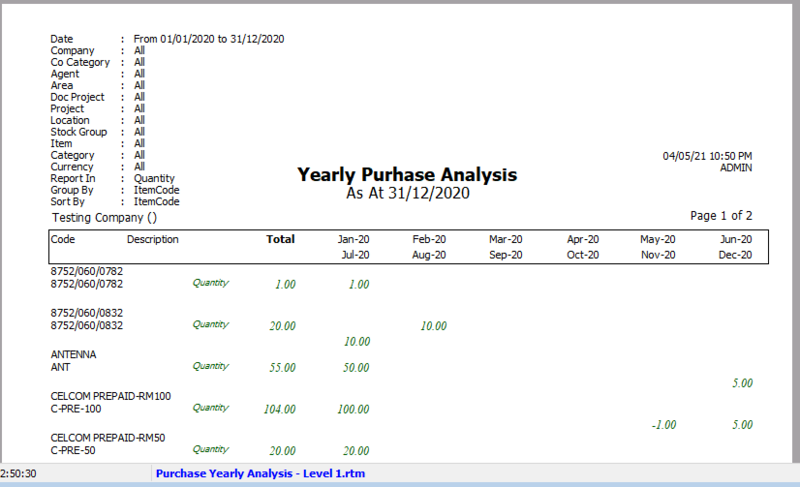Select the timestamp 04/05/21 10:50 PM

pyautogui.click(x=707, y=156)
